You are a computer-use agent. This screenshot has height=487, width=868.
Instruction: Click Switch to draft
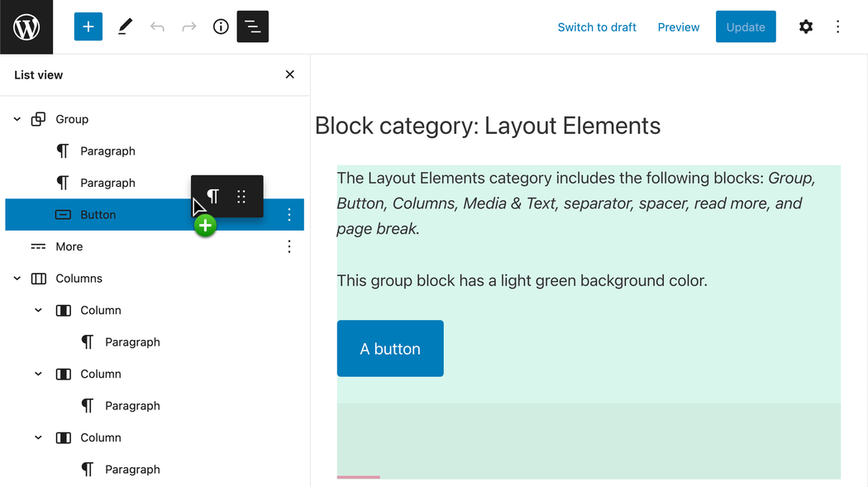(x=597, y=27)
